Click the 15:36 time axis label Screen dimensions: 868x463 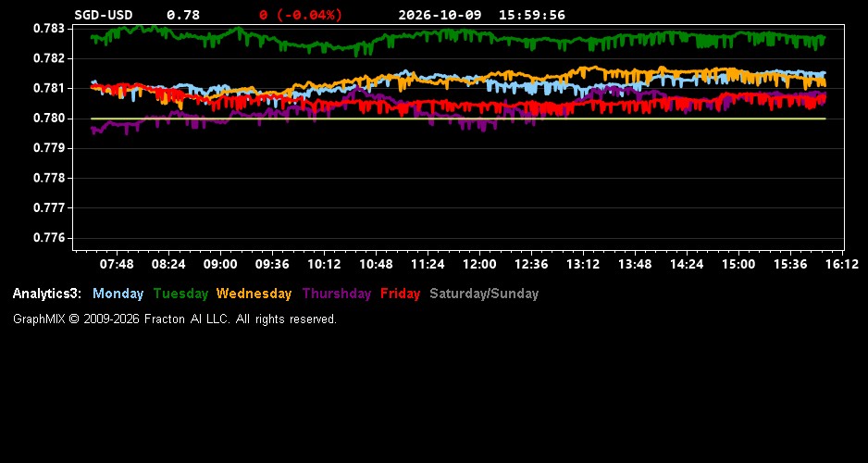(790, 264)
